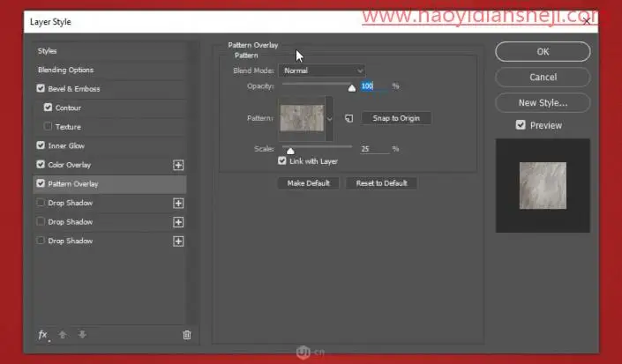Click the delete effect trash icon

187,335
